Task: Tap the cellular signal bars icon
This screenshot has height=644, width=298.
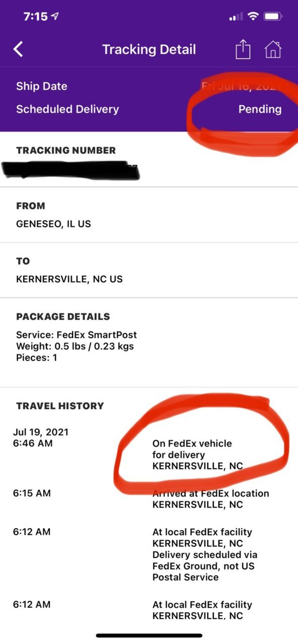Action: (235, 17)
